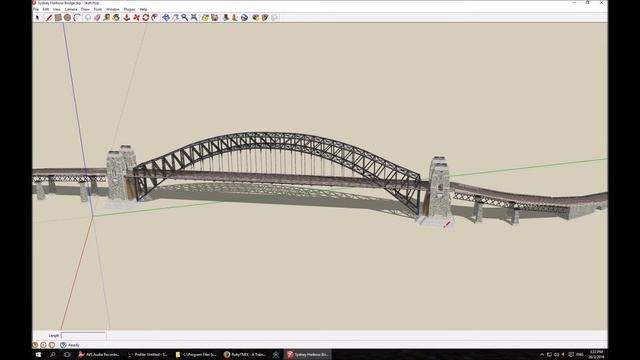The image size is (640, 360).
Task: Switch to Sydney Harbour Bridge SketchUp taskbar button
Action: pos(307,355)
